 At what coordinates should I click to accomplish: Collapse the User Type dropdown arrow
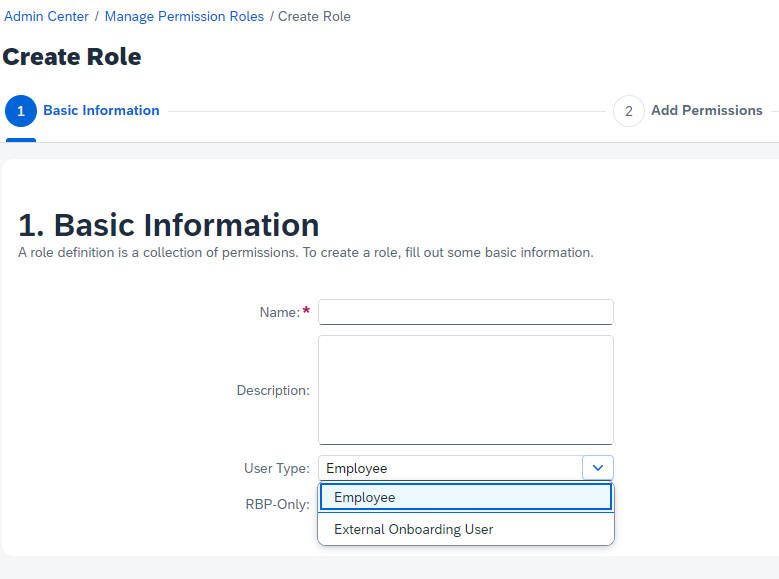(x=598, y=468)
